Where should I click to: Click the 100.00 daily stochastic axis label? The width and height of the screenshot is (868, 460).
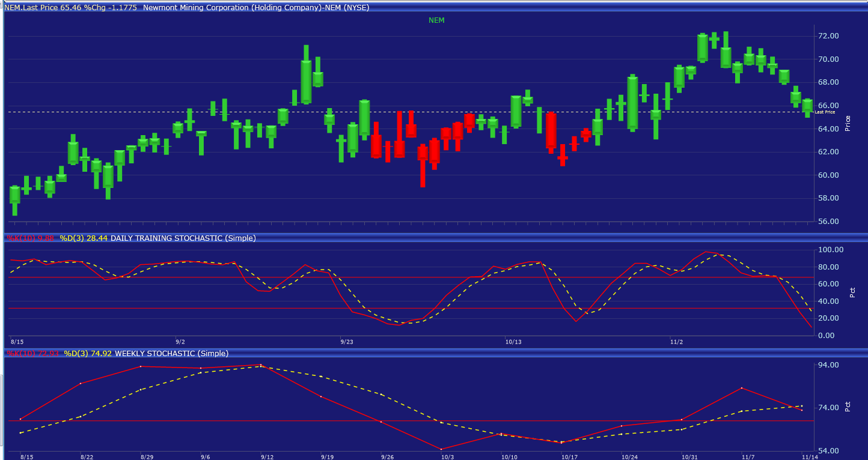point(831,250)
